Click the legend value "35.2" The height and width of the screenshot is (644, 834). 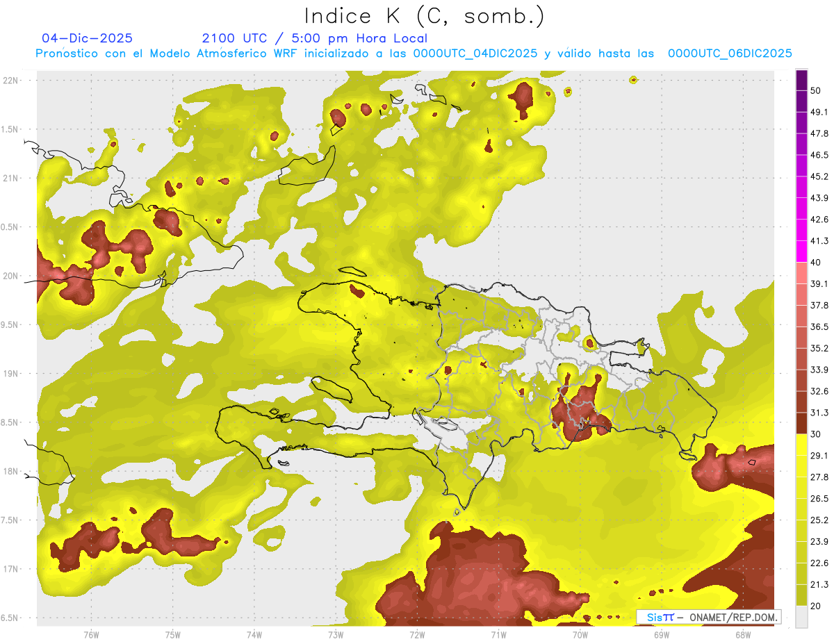[819, 348]
